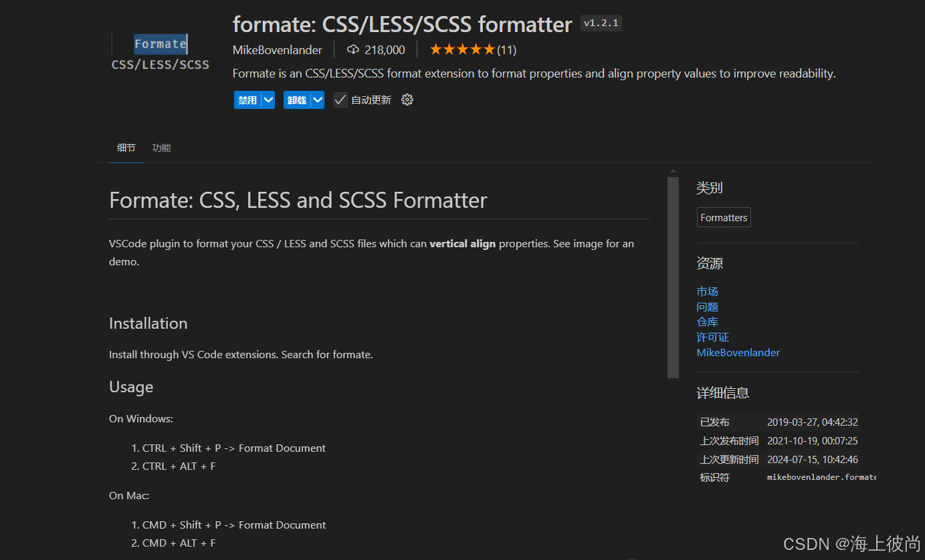Click the 2021-10-19 last released date
The image size is (925, 560).
coord(813,441)
